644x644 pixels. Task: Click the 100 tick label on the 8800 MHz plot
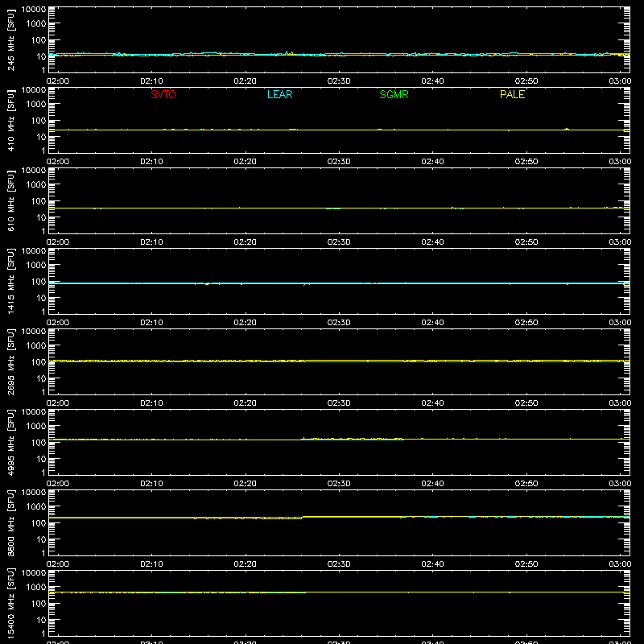[x=39, y=523]
